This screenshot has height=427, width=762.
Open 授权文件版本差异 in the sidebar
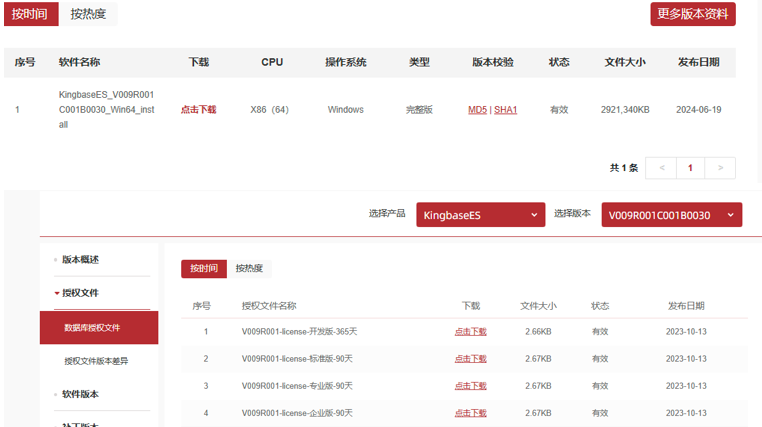tap(96, 360)
